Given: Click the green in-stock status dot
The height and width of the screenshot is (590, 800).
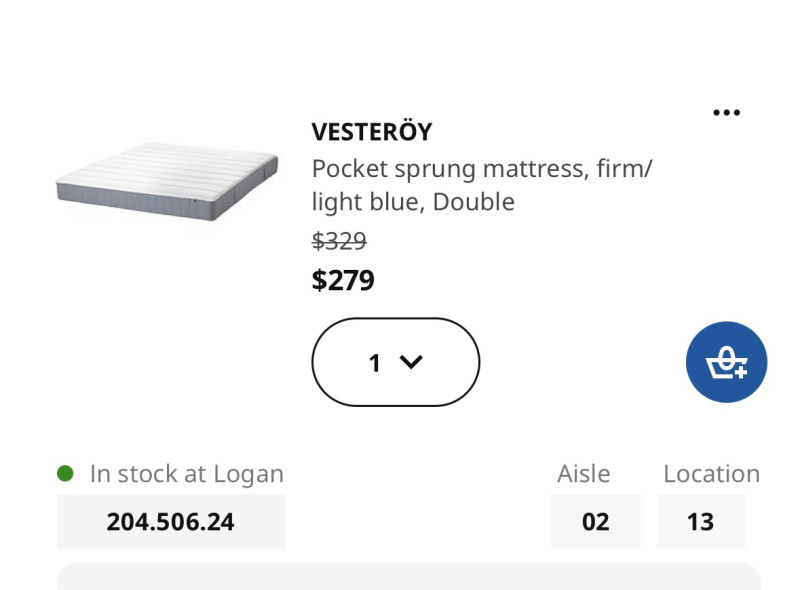Looking at the screenshot, I should tap(65, 473).
